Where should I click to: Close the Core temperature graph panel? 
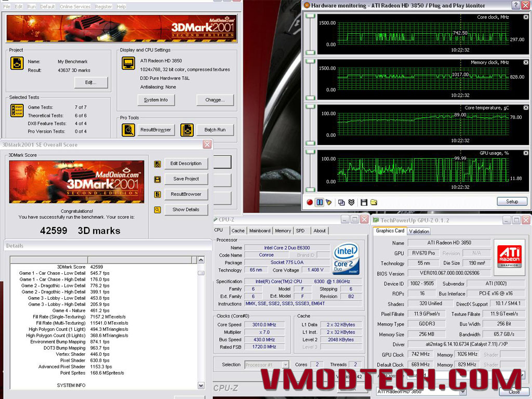(x=526, y=108)
